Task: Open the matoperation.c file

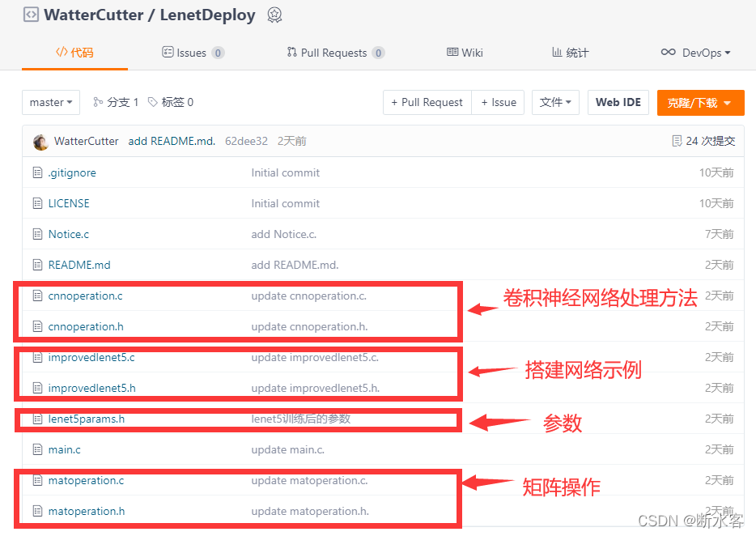Action: (x=87, y=480)
